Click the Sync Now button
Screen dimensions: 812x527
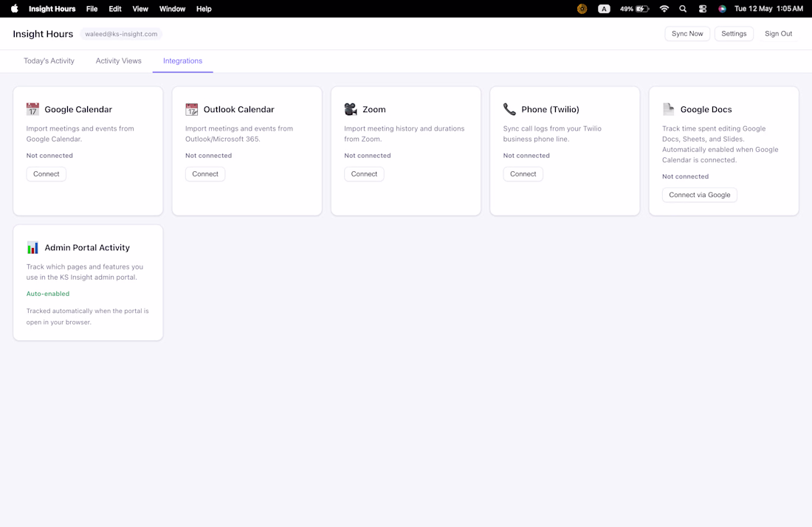(687, 34)
